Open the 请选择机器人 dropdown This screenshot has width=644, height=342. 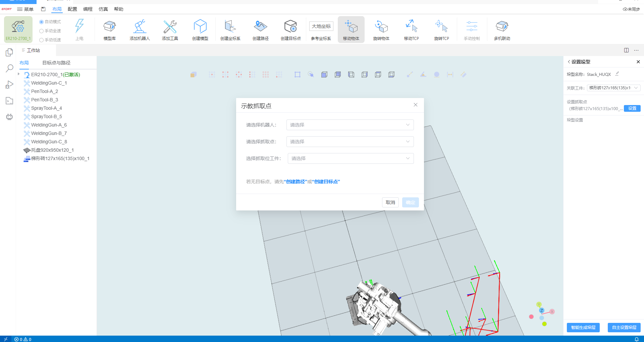(350, 125)
